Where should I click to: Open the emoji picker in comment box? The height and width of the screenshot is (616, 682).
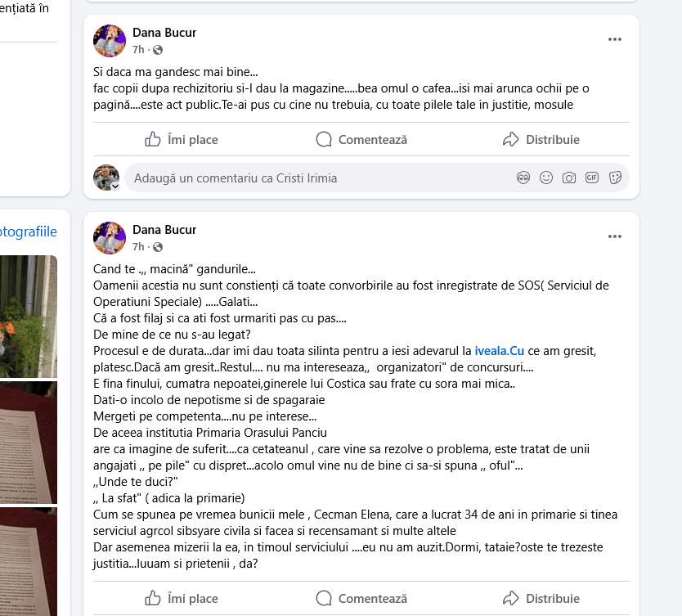(x=546, y=178)
